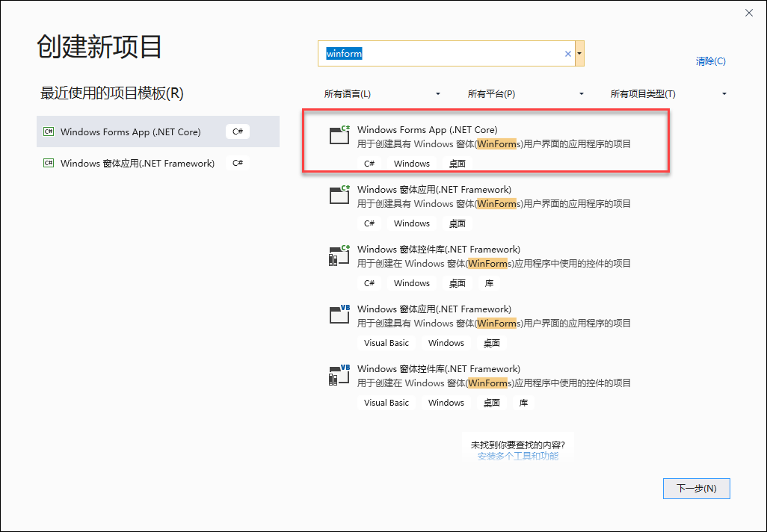This screenshot has width=767, height=532.
Task: Click the 桌面 tag on first search result
Action: [x=457, y=163]
